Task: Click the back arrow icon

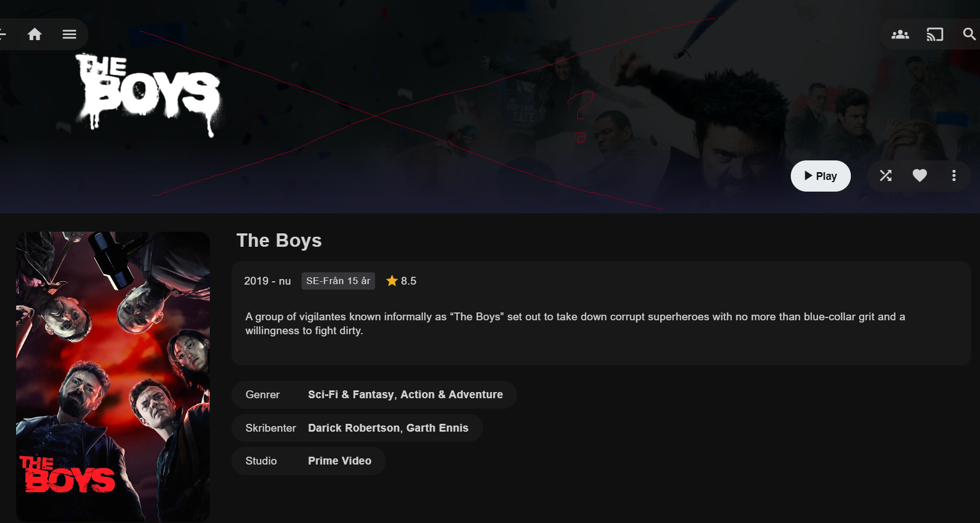Action: tap(3, 35)
